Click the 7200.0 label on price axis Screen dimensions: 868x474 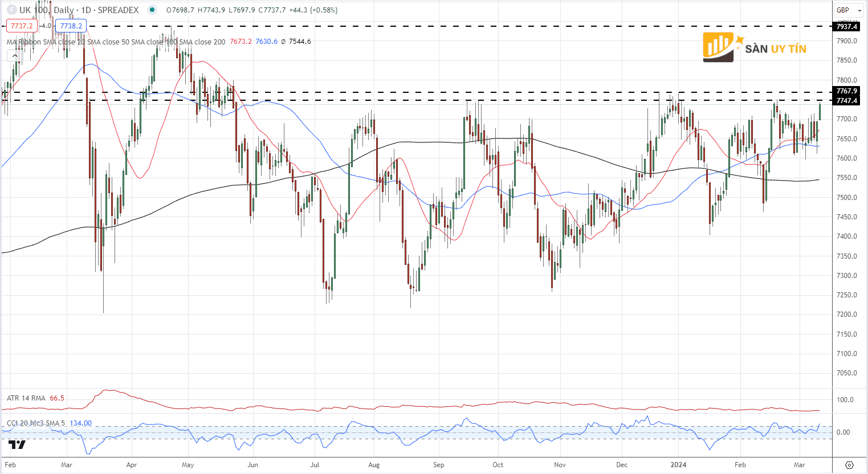[847, 314]
